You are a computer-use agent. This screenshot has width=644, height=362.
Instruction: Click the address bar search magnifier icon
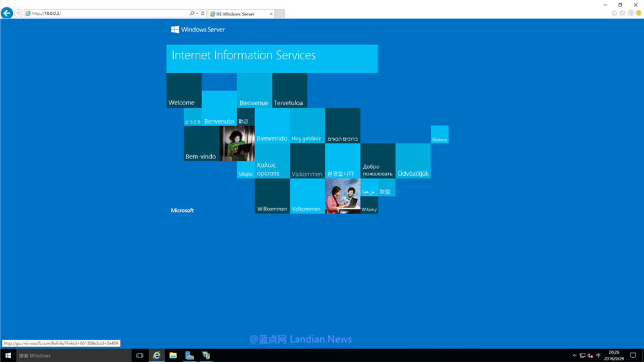[x=191, y=14]
